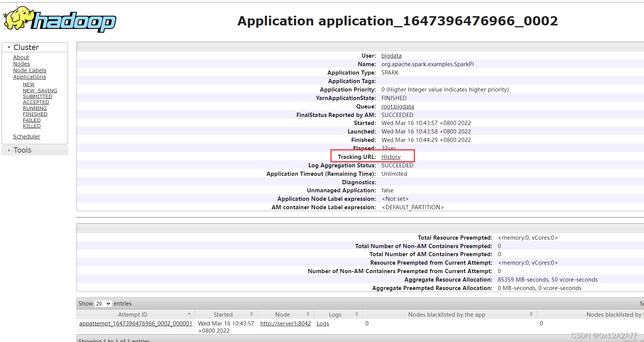Click the Hadoop elephant logo
The image size is (644, 342).
tap(60, 19)
